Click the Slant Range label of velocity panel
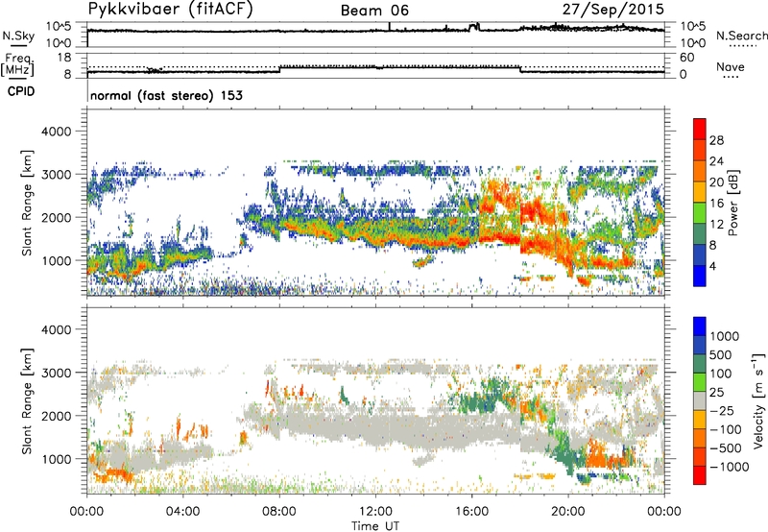The width and height of the screenshot is (768, 532). point(27,400)
